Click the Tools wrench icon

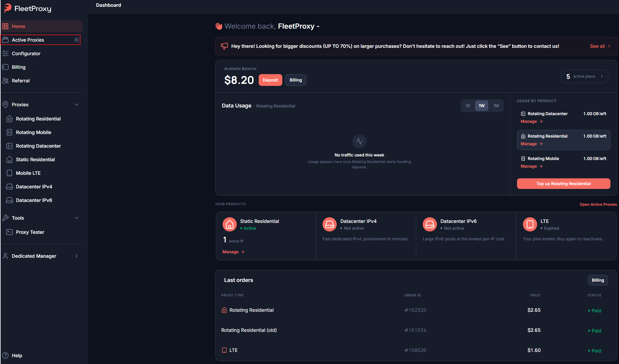tap(5, 218)
